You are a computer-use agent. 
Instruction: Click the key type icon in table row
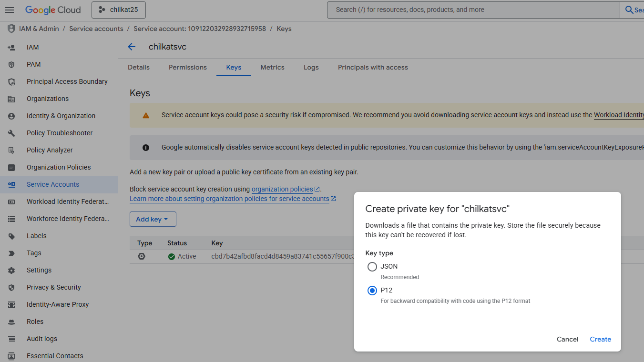[x=142, y=256]
